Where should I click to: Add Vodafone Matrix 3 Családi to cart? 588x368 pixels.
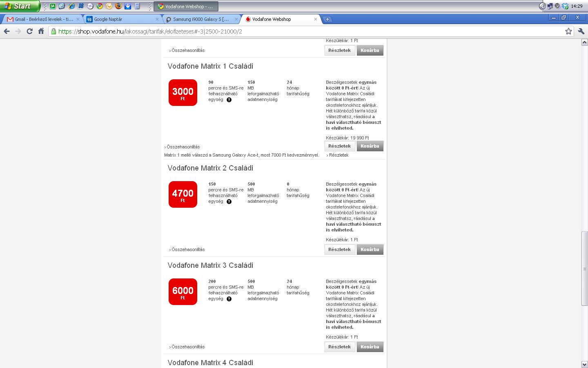[370, 347]
